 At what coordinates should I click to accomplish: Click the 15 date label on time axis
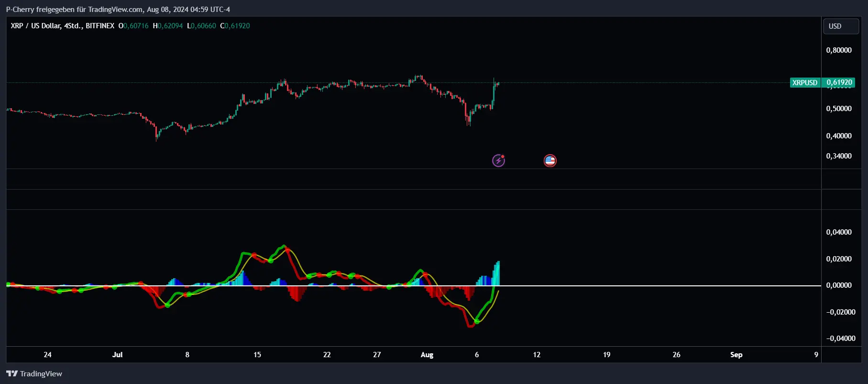coord(257,355)
